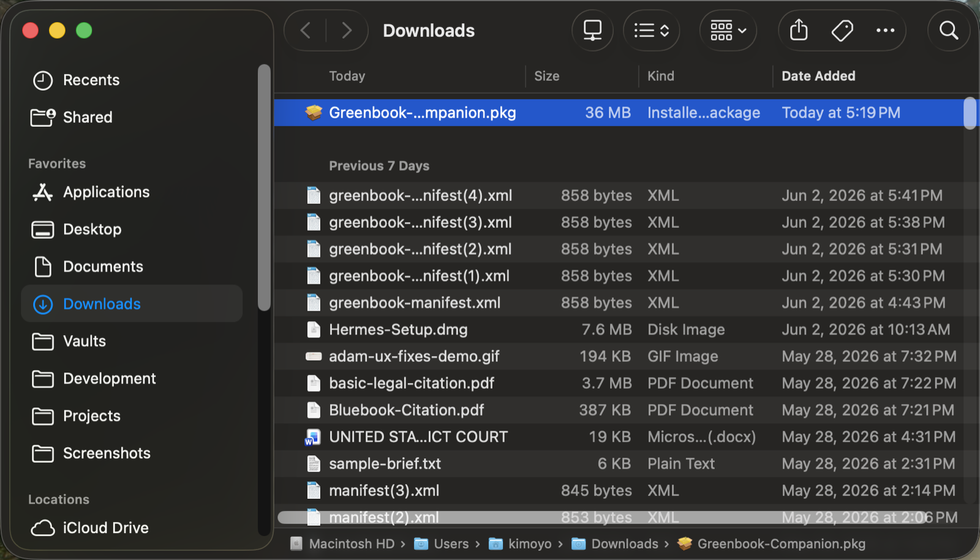This screenshot has height=560, width=980.
Task: Click the horizontal scrollbar at list bottom
Action: 603,518
